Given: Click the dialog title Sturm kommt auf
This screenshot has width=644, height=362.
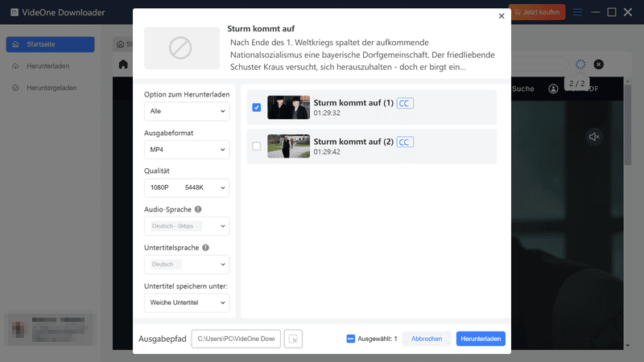Looking at the screenshot, I should pyautogui.click(x=261, y=29).
